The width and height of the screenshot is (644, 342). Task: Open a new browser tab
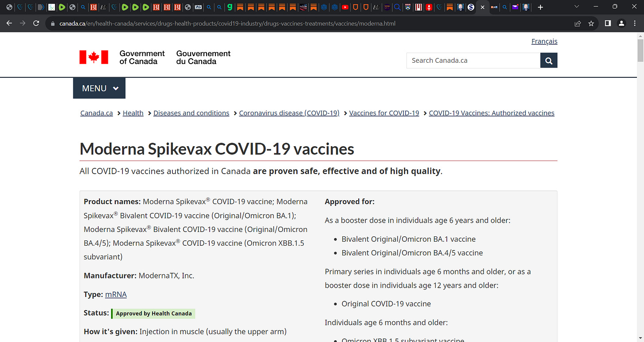540,8
